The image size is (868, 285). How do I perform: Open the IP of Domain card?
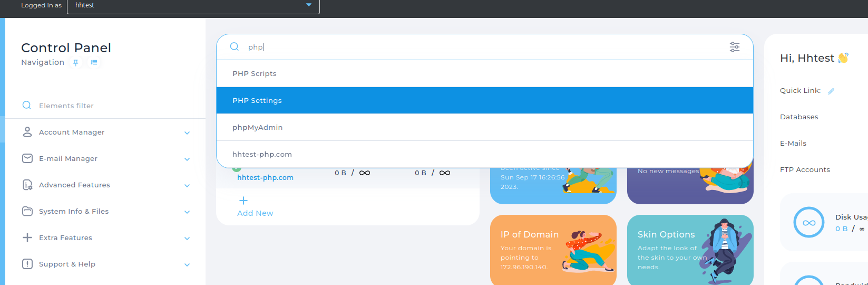[x=553, y=250]
